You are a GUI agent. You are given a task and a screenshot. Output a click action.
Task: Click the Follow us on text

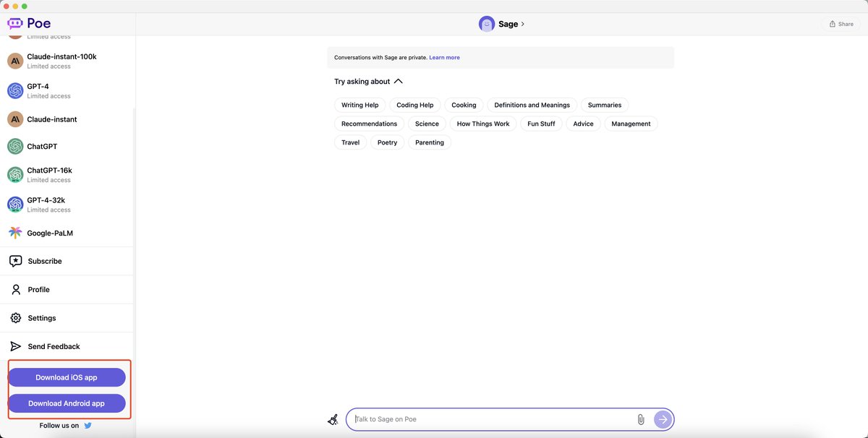click(59, 426)
